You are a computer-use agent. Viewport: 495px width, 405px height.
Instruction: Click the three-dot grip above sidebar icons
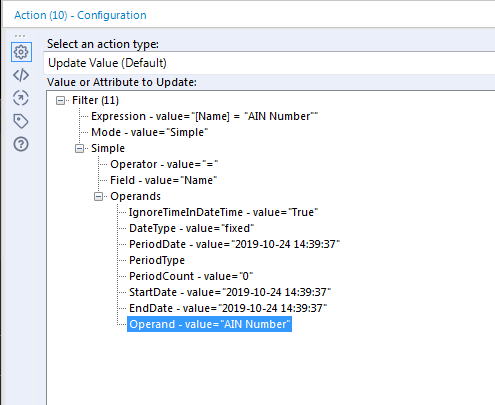20,36
